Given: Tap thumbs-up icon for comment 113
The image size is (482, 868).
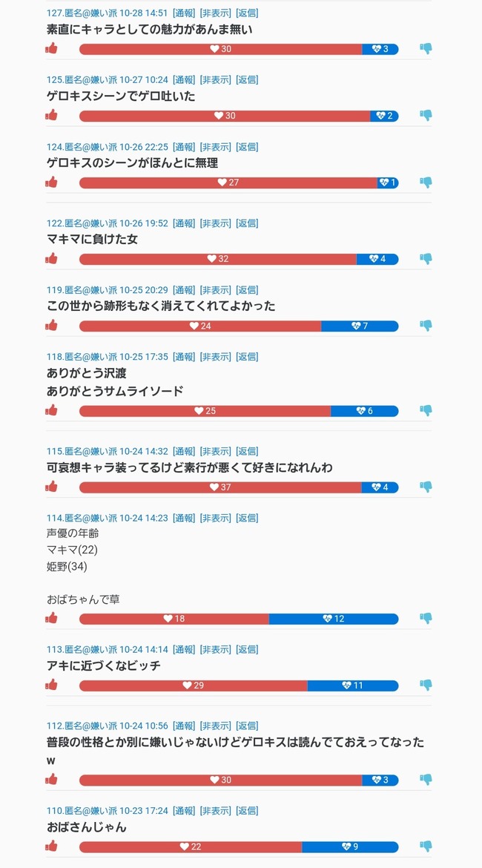Looking at the screenshot, I should tap(51, 685).
